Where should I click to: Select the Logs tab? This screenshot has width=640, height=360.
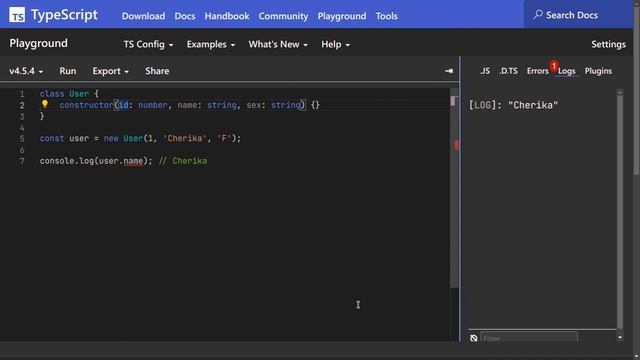point(567,71)
